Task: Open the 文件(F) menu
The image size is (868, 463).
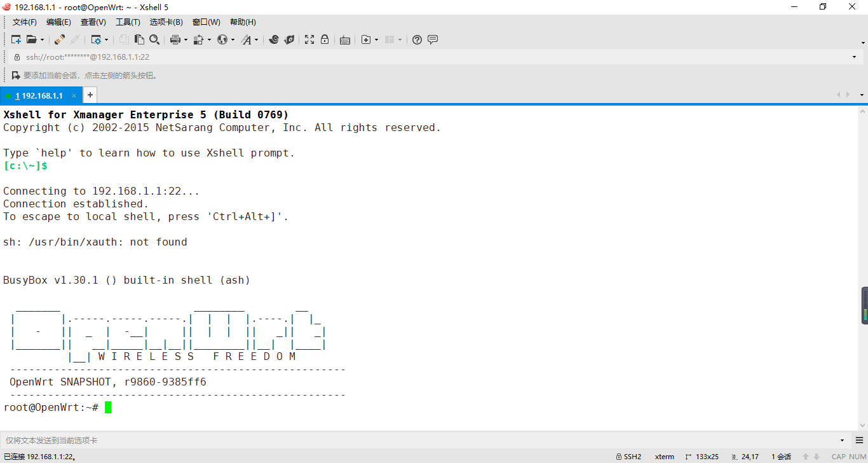Action: click(x=25, y=22)
